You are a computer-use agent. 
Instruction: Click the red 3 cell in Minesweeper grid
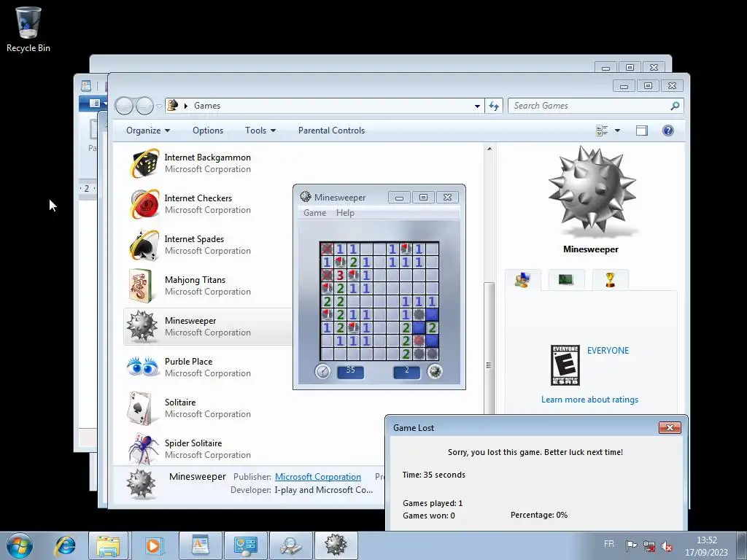pyautogui.click(x=340, y=275)
